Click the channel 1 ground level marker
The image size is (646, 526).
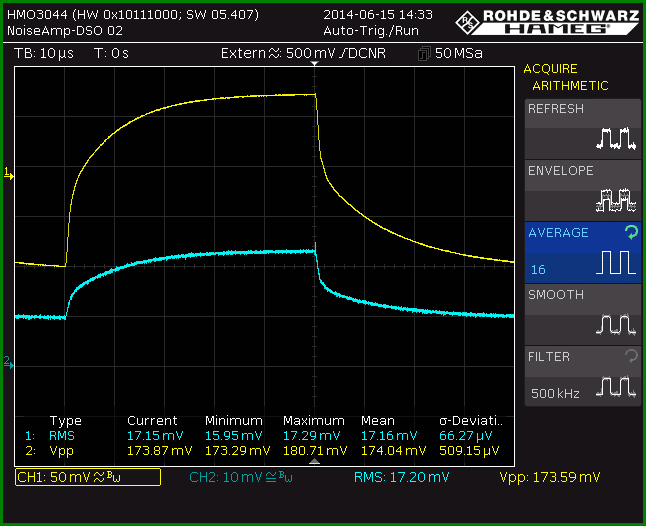coord(9,174)
